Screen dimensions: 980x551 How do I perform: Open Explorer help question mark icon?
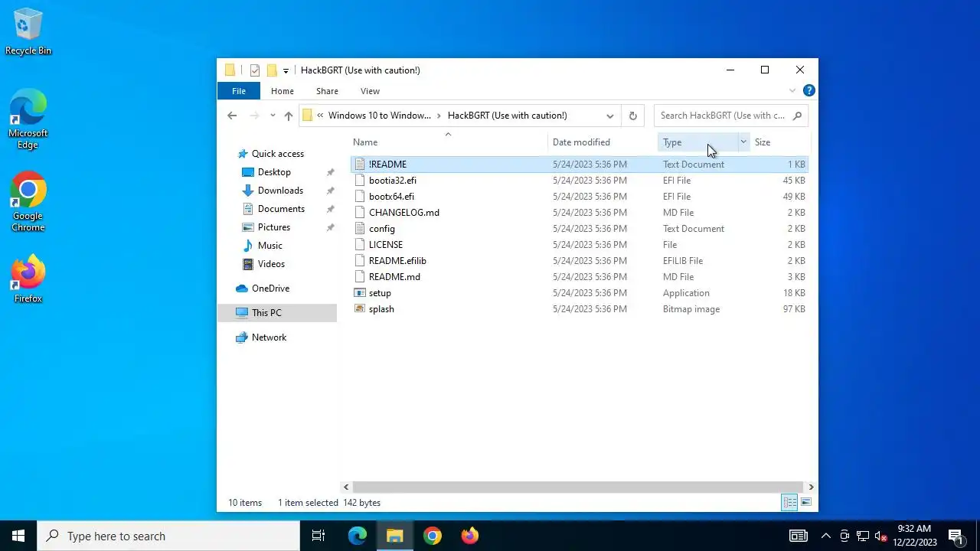(x=808, y=90)
